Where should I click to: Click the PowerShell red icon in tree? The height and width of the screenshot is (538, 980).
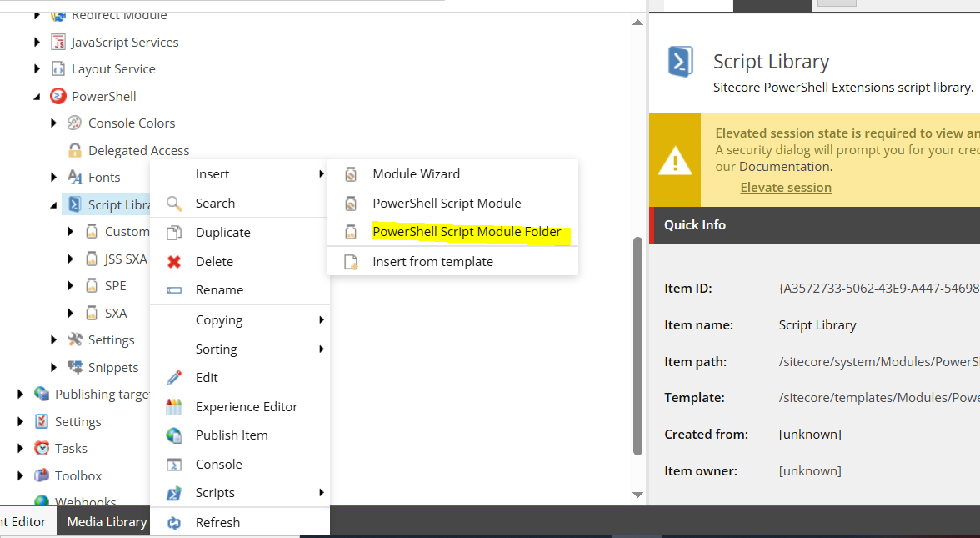(58, 97)
